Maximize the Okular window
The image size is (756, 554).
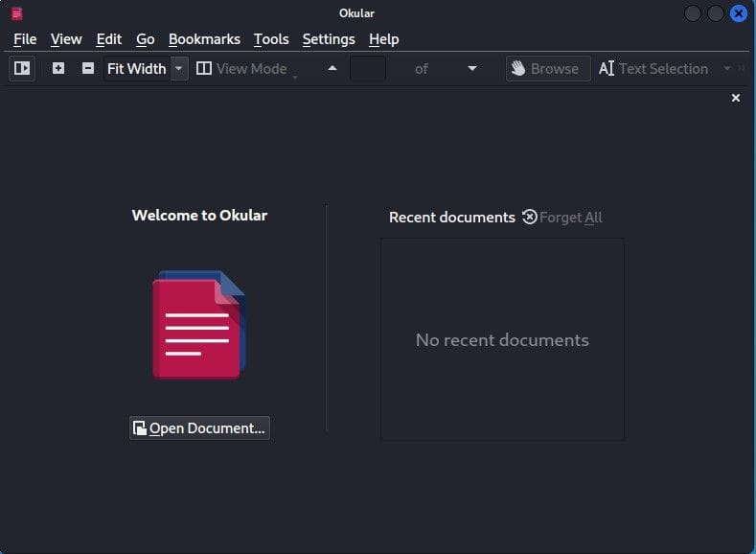[x=716, y=13]
